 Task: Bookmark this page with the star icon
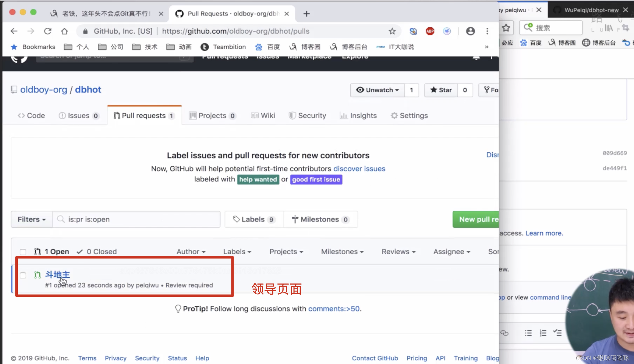click(392, 31)
